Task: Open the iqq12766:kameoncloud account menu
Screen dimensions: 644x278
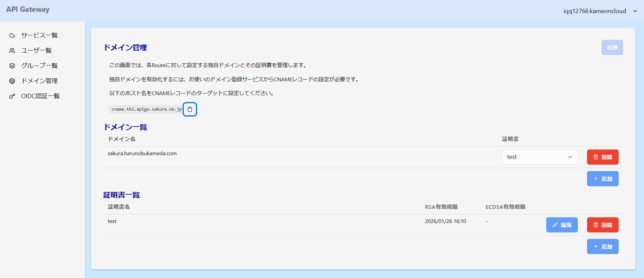Action: point(594,11)
